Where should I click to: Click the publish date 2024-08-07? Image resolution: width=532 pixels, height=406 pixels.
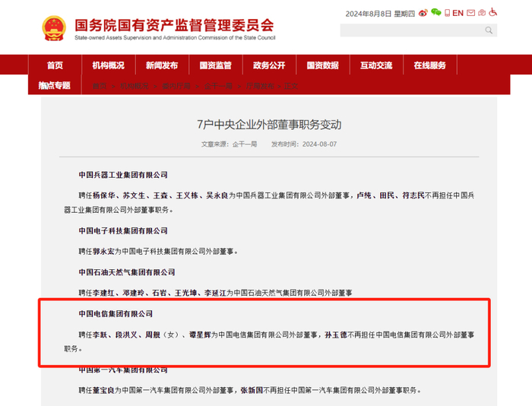pos(320,144)
